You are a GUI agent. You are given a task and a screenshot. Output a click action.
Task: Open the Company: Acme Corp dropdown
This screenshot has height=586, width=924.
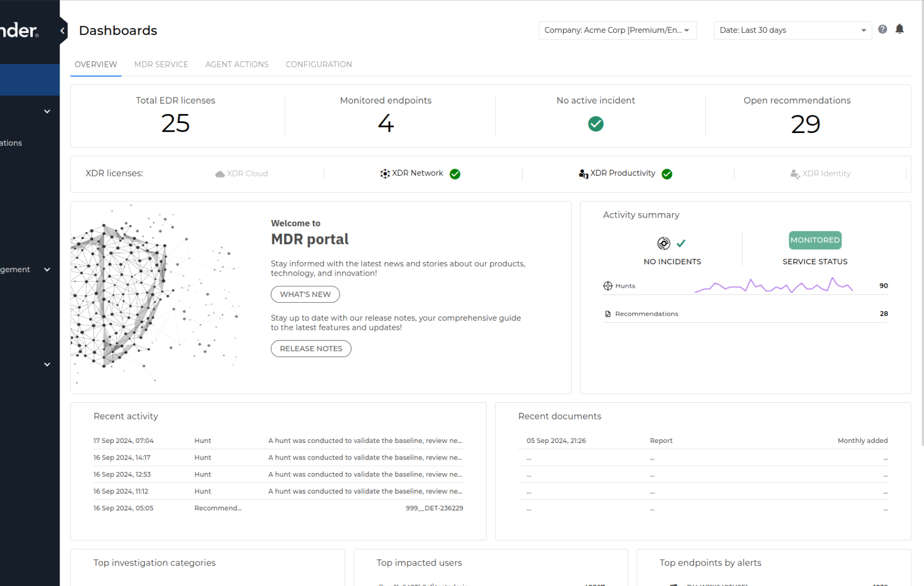click(617, 30)
